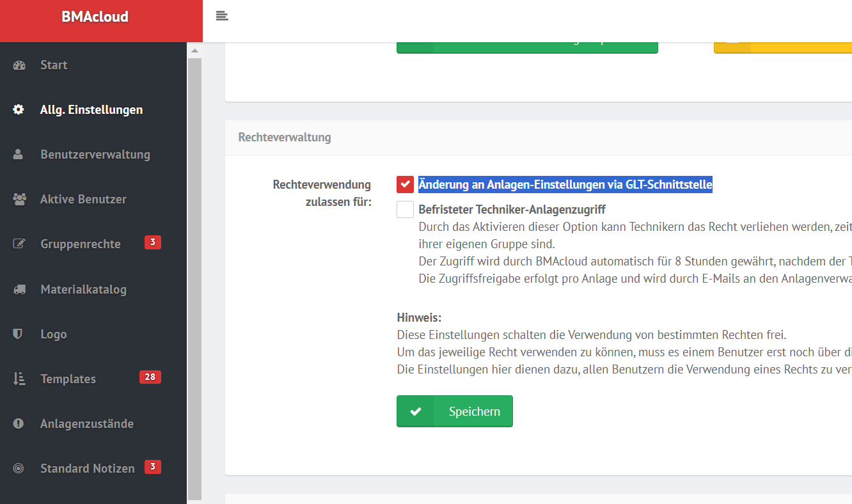Click the Start dashboard gauge icon
This screenshot has width=852, height=504.
pyautogui.click(x=19, y=65)
